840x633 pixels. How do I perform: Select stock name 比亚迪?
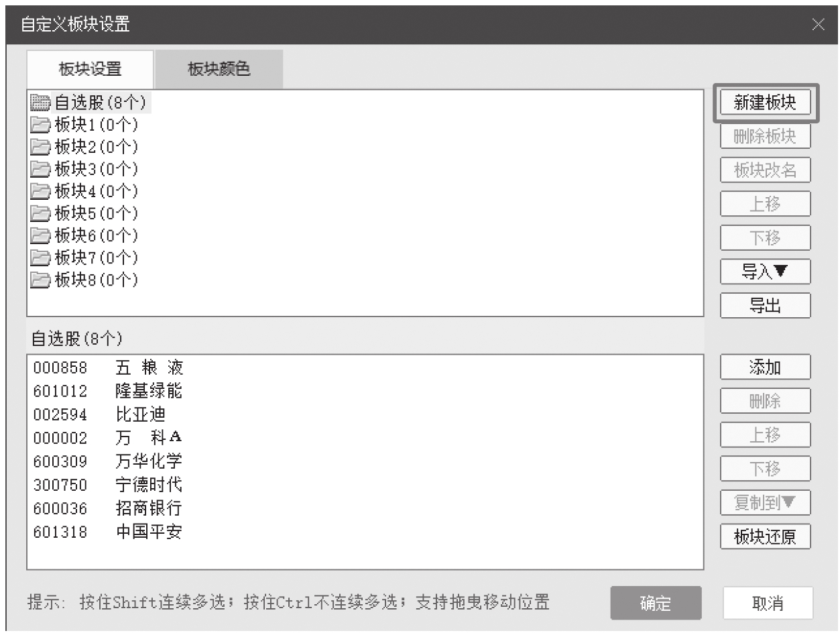click(141, 414)
